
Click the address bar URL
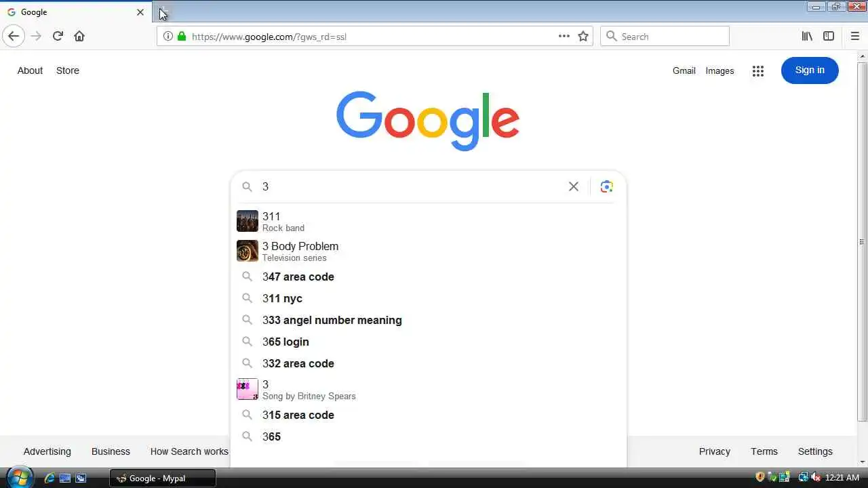tap(269, 37)
